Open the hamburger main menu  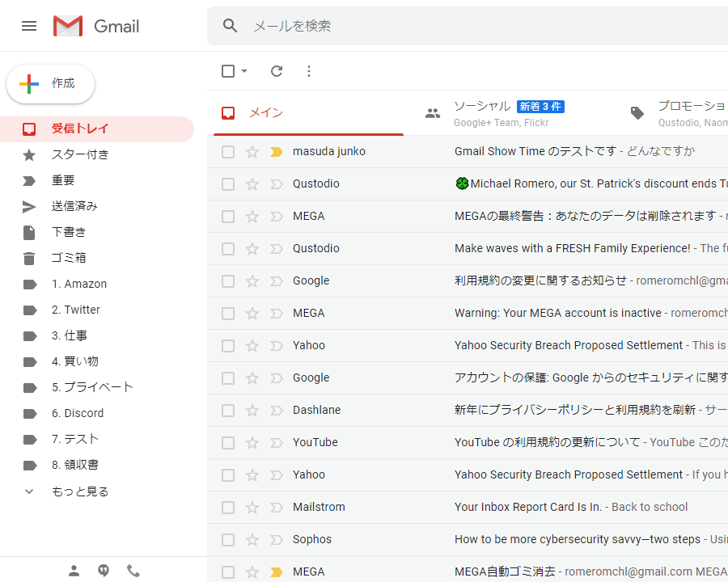pyautogui.click(x=29, y=26)
